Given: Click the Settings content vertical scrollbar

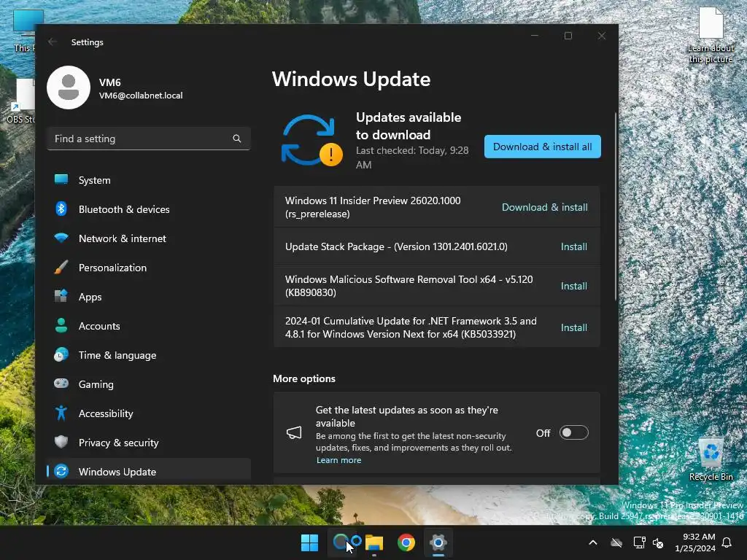Looking at the screenshot, I should click(x=616, y=206).
